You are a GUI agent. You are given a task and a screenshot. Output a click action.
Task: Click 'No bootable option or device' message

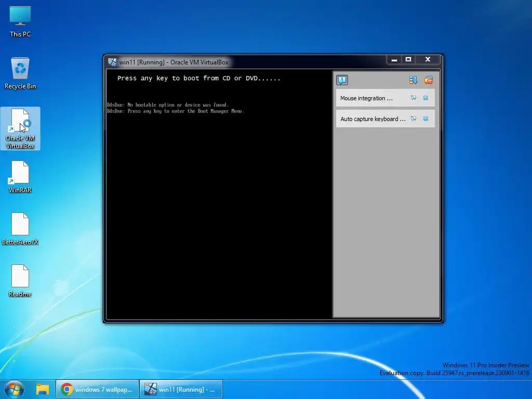pyautogui.click(x=168, y=105)
